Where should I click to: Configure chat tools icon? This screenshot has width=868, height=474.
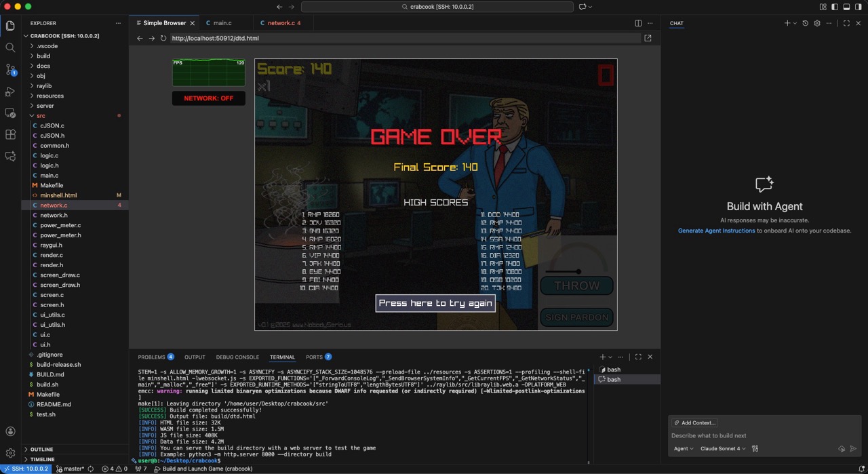[755, 448]
